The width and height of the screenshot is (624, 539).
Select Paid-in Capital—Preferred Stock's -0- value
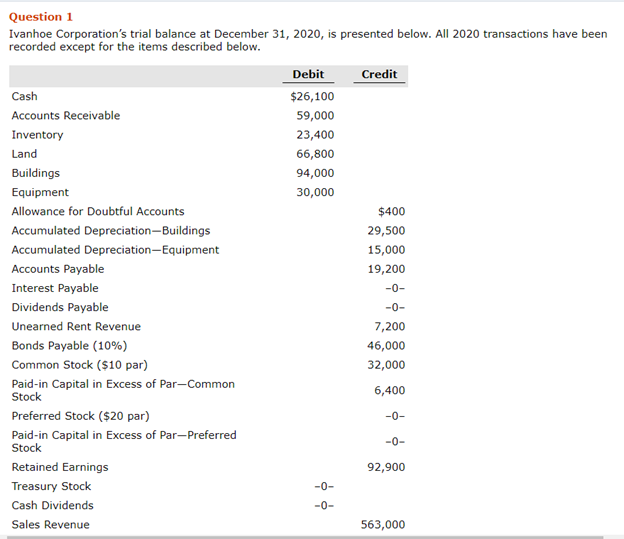[x=395, y=441]
